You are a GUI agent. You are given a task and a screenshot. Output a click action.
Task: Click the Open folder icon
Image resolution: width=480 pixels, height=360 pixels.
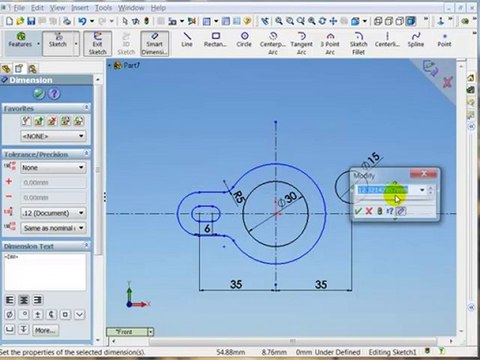pyautogui.click(x=20, y=21)
